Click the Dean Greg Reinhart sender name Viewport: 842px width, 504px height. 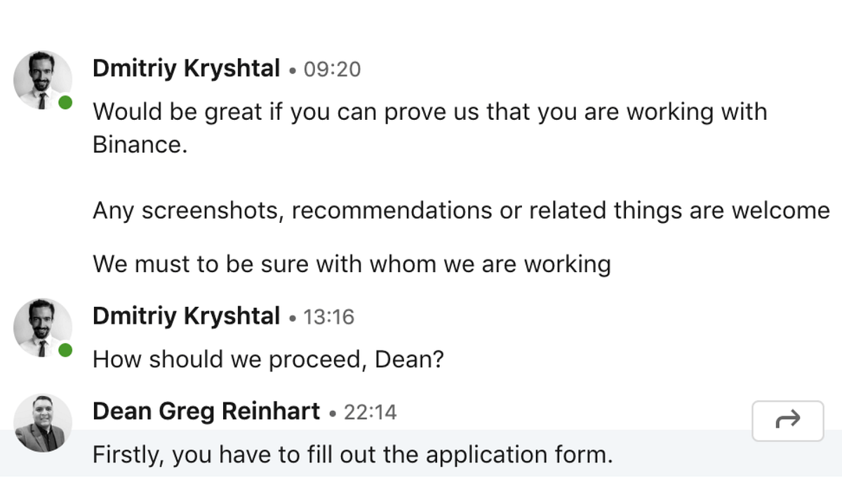click(206, 411)
